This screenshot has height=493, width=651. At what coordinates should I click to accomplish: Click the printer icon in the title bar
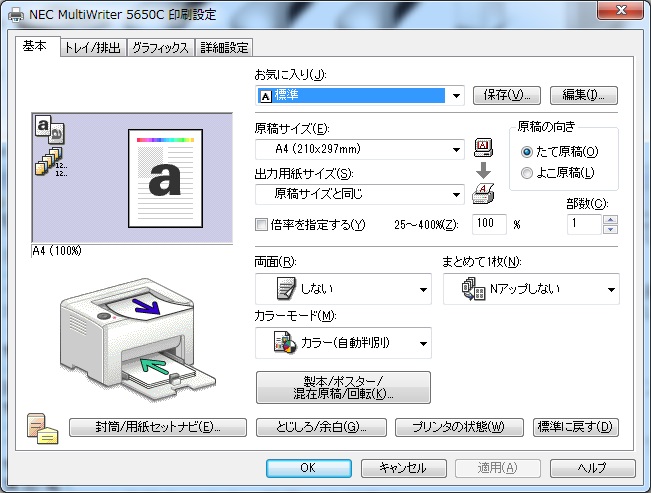click(x=16, y=15)
